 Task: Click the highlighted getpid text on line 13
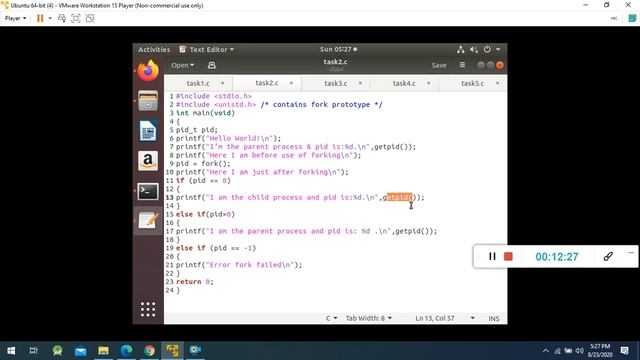pyautogui.click(x=400, y=197)
